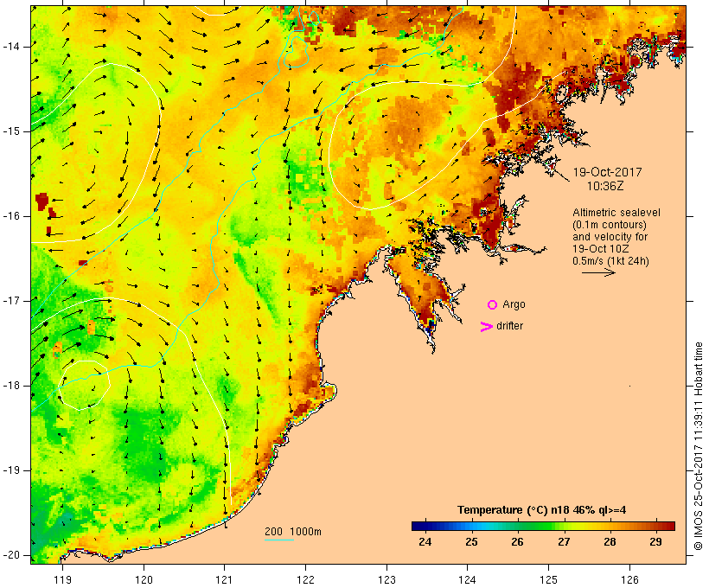The width and height of the screenshot is (709, 588).
Task: Click the latitude axis label '-19'
Action: pyautogui.click(x=10, y=470)
